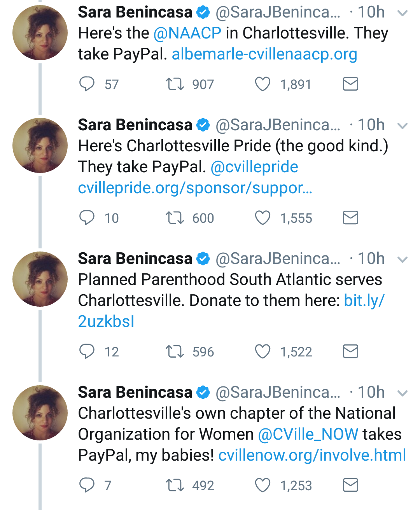The height and width of the screenshot is (510, 420).
Task: Send the NAACP tweet via direct message
Action: pyautogui.click(x=350, y=84)
